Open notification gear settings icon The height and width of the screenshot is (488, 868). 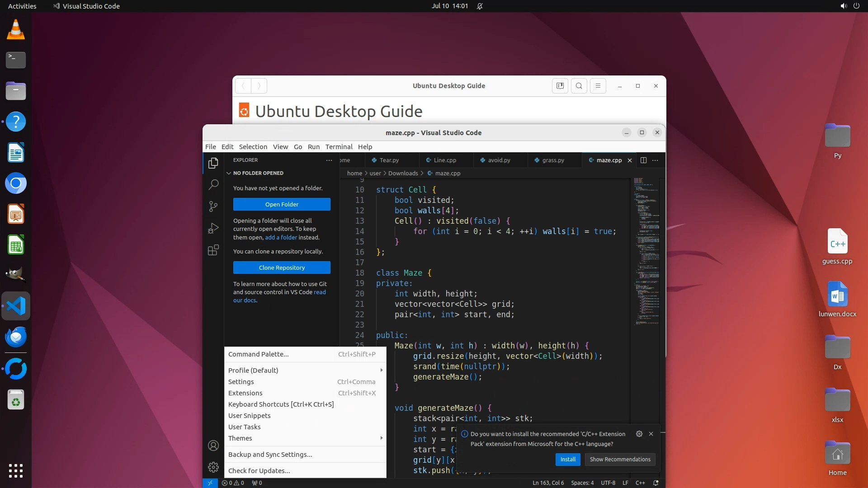tap(639, 434)
